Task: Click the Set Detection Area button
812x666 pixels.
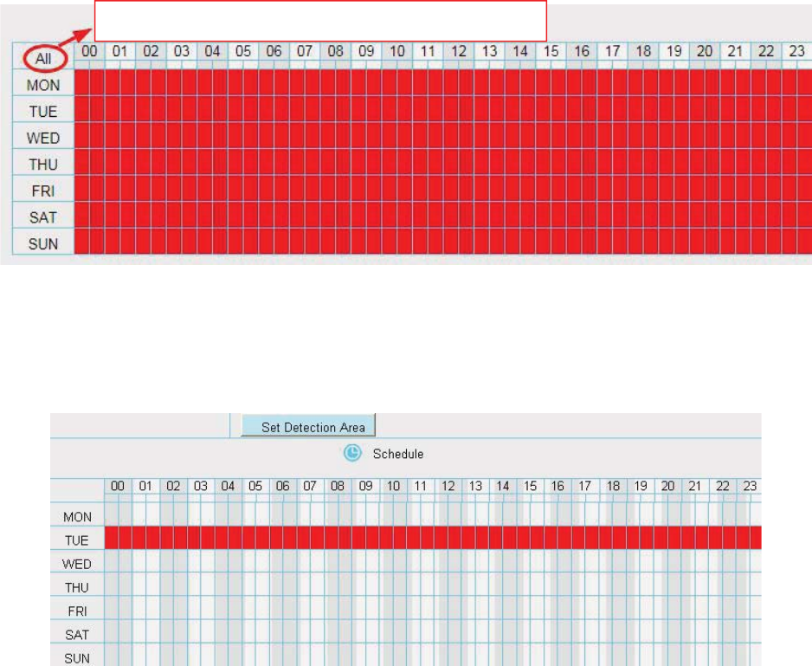Action: [x=308, y=426]
